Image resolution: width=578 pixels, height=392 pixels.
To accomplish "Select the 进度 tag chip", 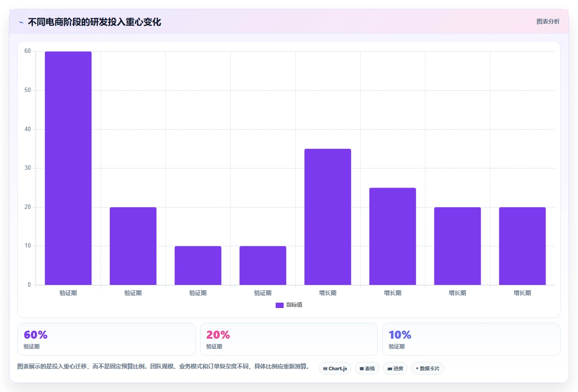I will click(395, 368).
